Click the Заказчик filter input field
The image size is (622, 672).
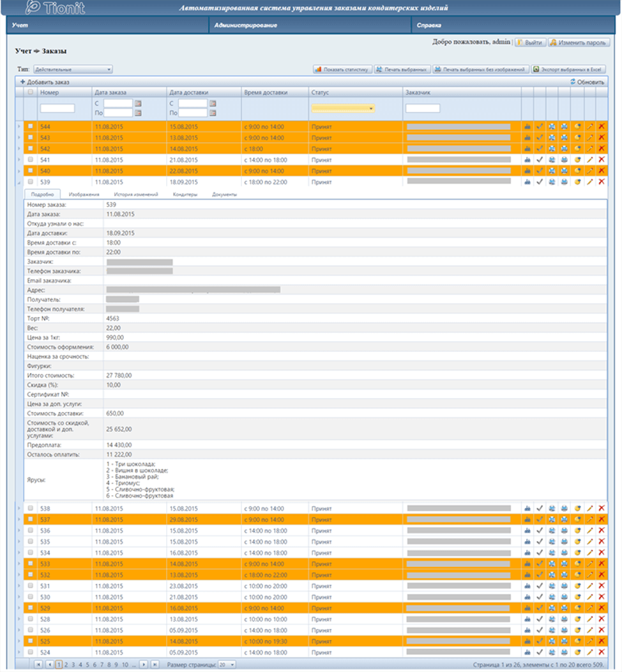pos(423,109)
